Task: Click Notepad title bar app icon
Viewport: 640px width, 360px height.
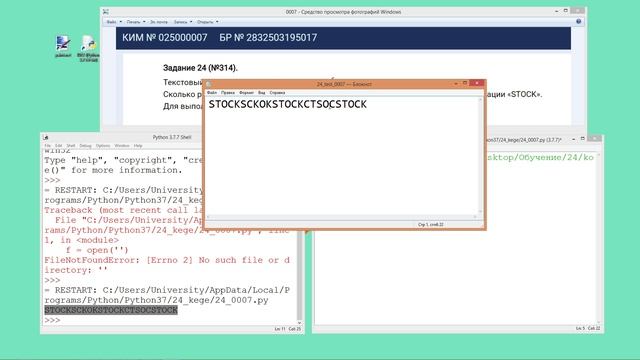Action: (209, 84)
